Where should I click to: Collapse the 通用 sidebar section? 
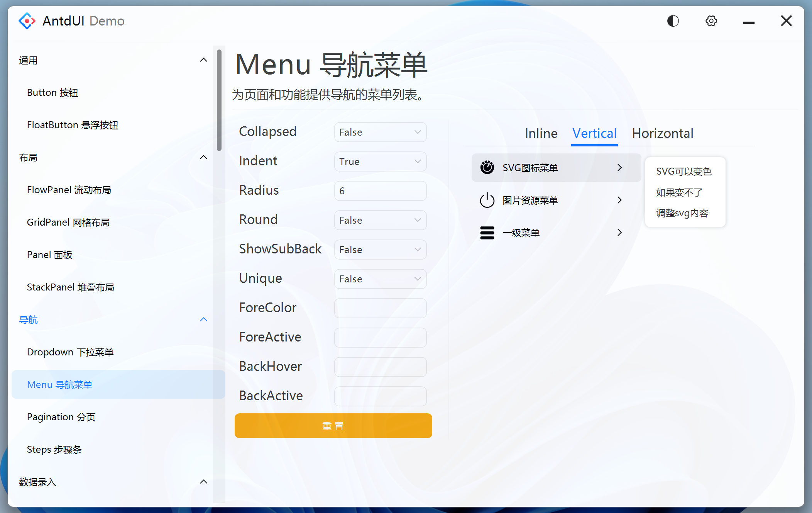pyautogui.click(x=203, y=60)
